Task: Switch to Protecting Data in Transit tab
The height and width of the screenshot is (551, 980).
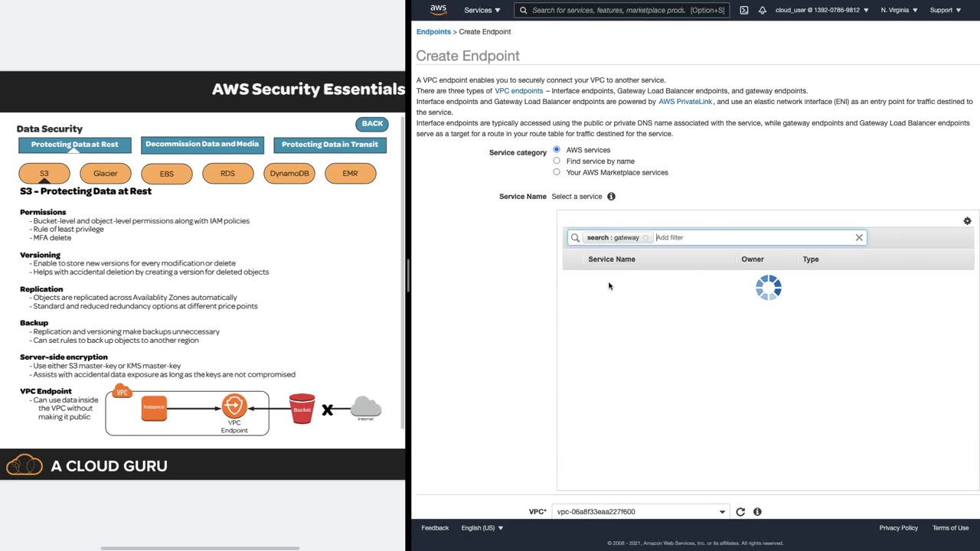Action: click(x=330, y=145)
